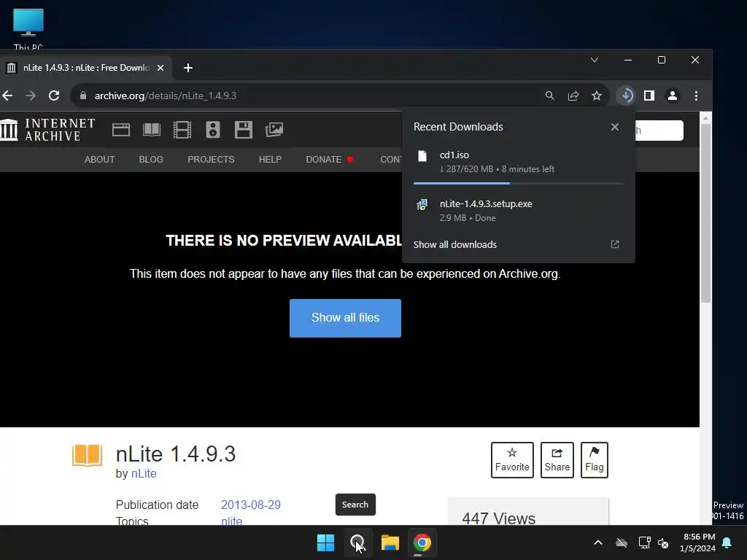Image resolution: width=747 pixels, height=560 pixels.
Task: Click the Show all files button
Action: point(345,318)
